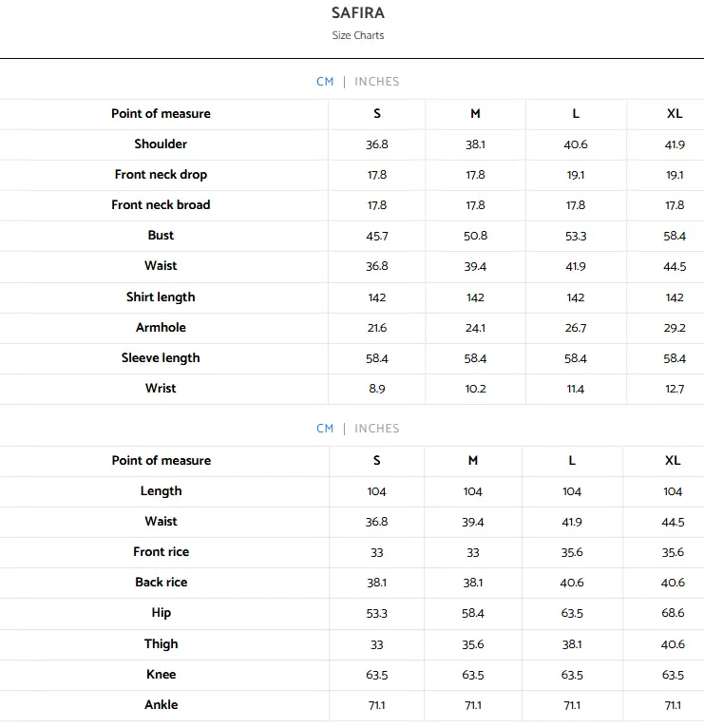Click the SAFIRA title heading
This screenshot has width=704, height=728.
coord(358,13)
